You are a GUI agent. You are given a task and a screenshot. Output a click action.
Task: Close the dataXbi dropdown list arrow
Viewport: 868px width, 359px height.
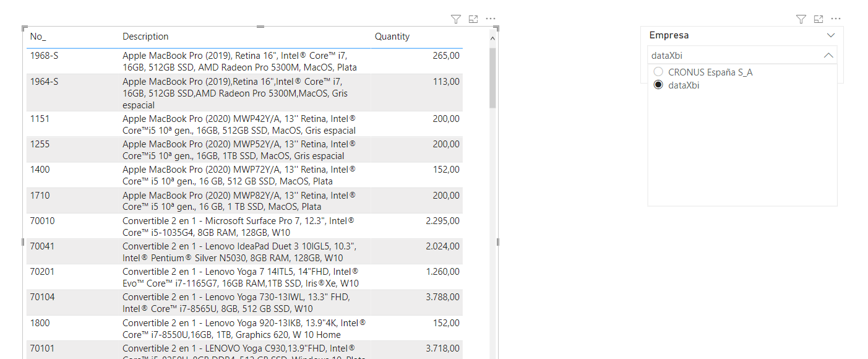pos(828,56)
